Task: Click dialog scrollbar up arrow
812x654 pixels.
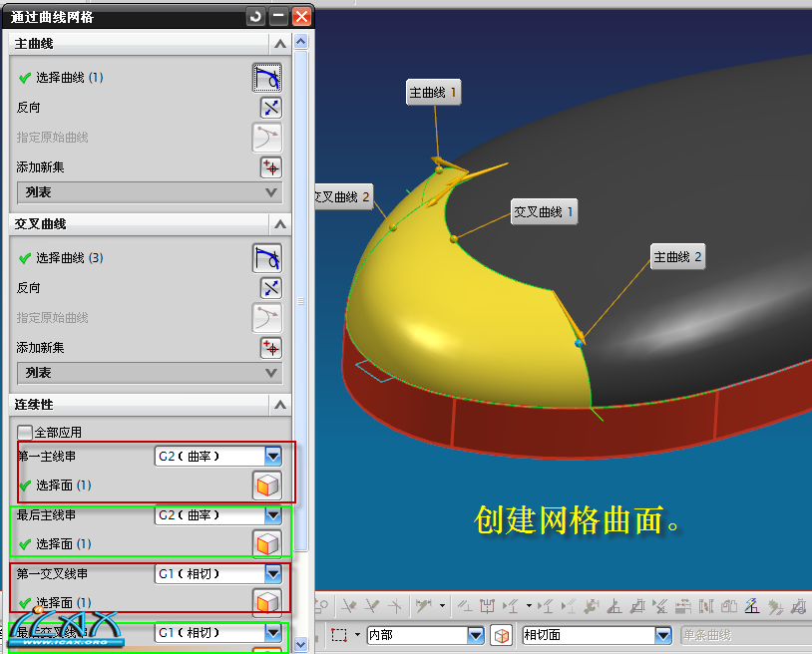Action: pyautogui.click(x=301, y=42)
